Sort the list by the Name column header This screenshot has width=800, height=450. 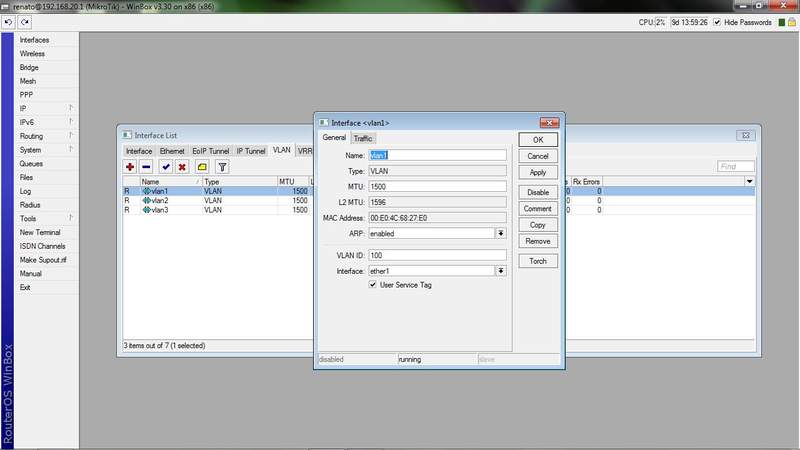[x=170, y=181]
